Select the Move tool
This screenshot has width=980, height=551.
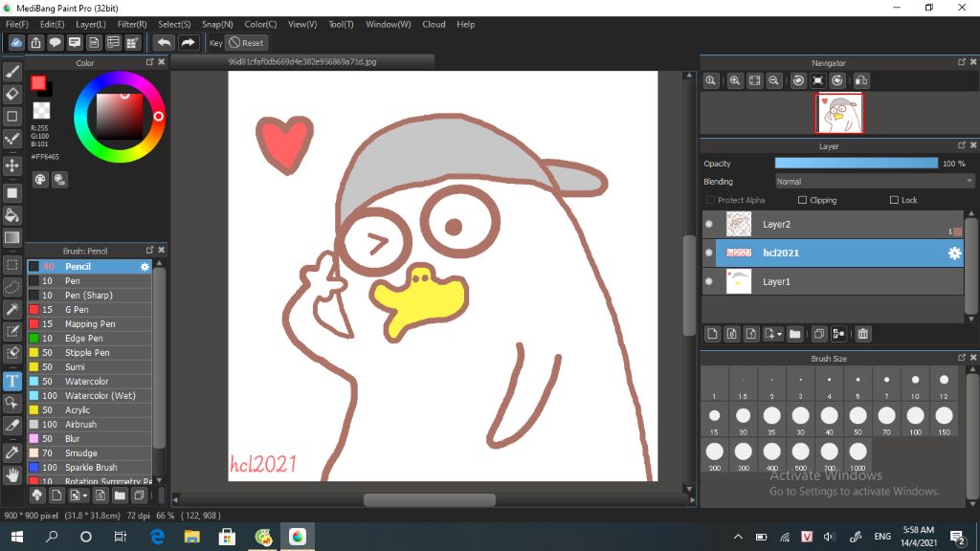pyautogui.click(x=11, y=165)
